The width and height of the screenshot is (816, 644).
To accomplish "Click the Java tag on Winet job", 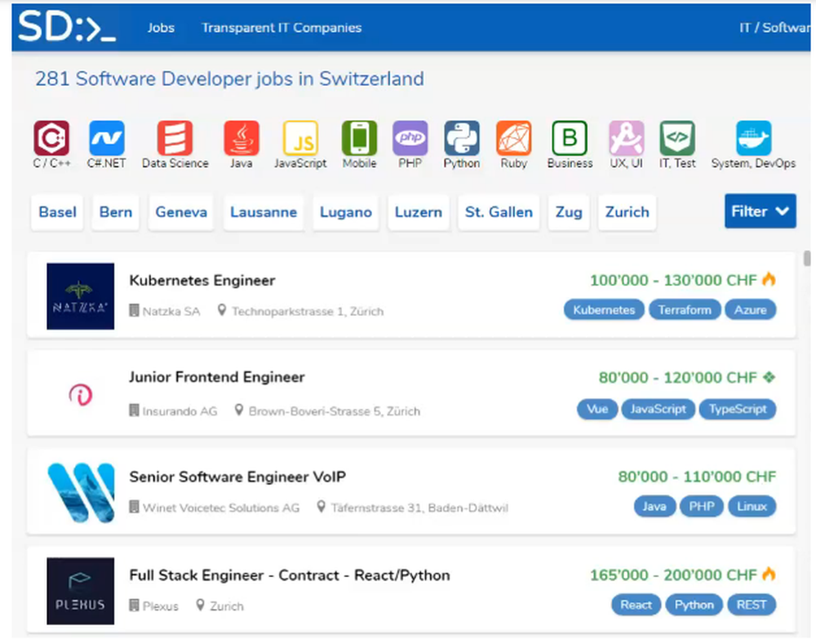I will [654, 506].
